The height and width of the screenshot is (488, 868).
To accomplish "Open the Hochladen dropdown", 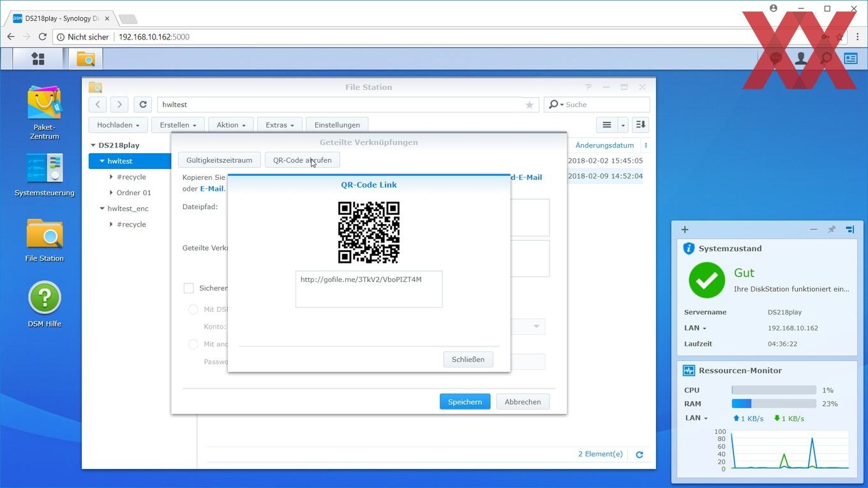I will click(118, 125).
